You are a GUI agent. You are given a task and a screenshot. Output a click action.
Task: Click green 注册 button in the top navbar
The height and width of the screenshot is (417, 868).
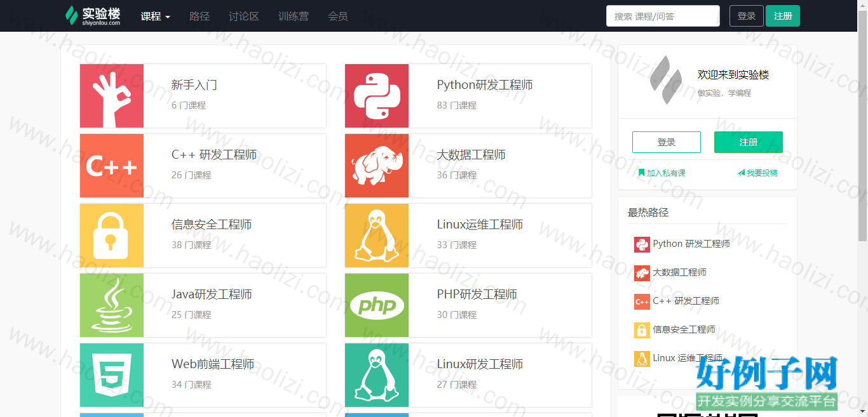pos(783,16)
